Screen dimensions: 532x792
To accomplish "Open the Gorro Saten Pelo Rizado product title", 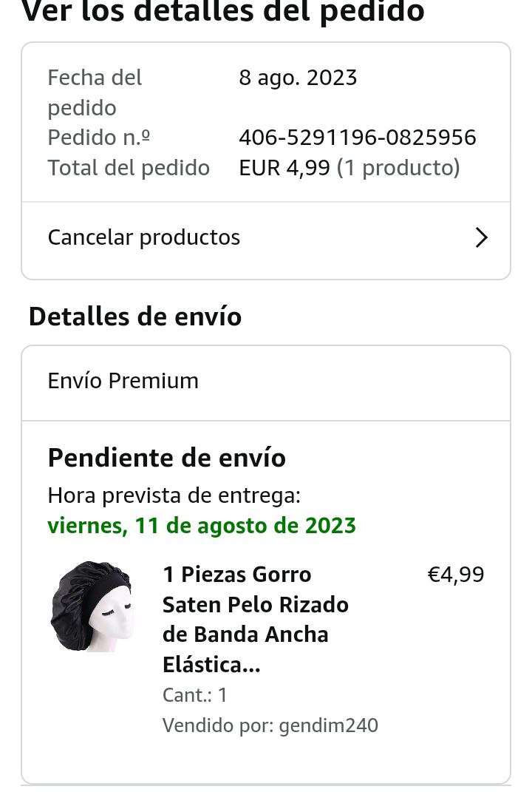I will [x=256, y=619].
